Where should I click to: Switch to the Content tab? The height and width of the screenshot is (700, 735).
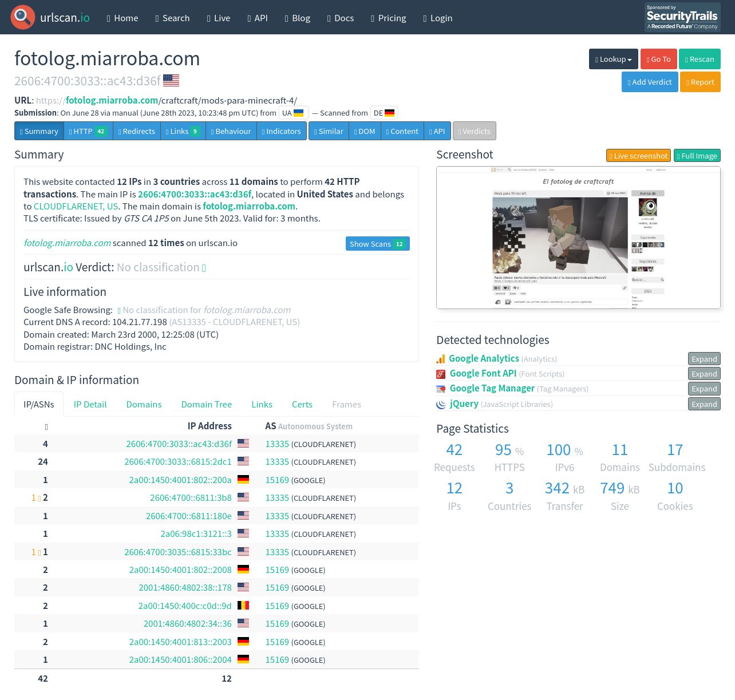pos(402,131)
